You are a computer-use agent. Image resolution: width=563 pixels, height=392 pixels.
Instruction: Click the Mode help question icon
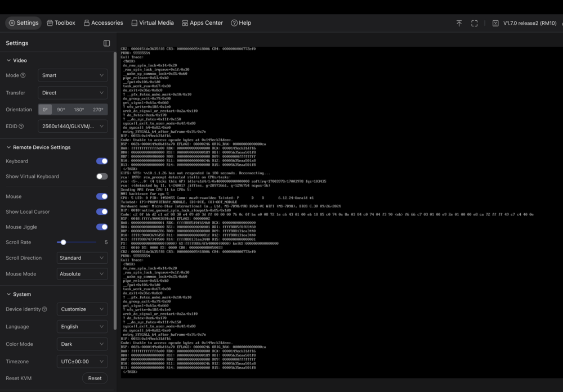click(23, 75)
